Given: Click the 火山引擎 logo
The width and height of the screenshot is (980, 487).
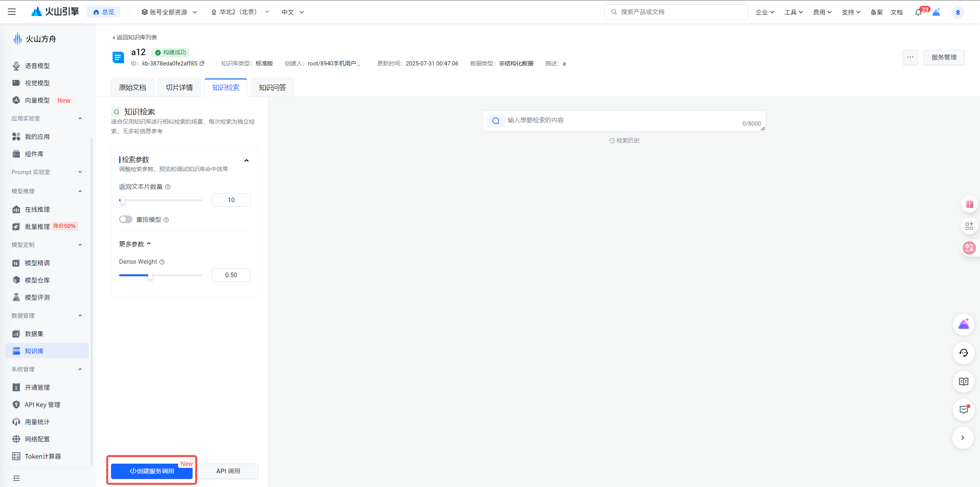Looking at the screenshot, I should pos(55,11).
